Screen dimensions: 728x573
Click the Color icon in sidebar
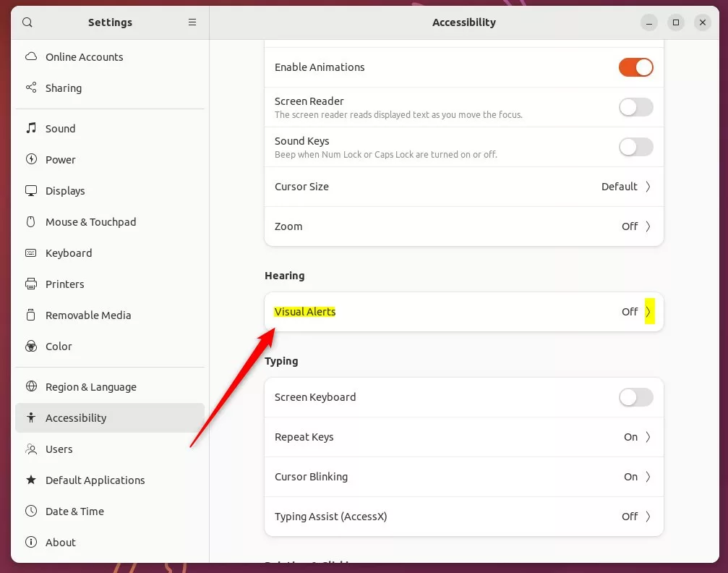coord(31,347)
